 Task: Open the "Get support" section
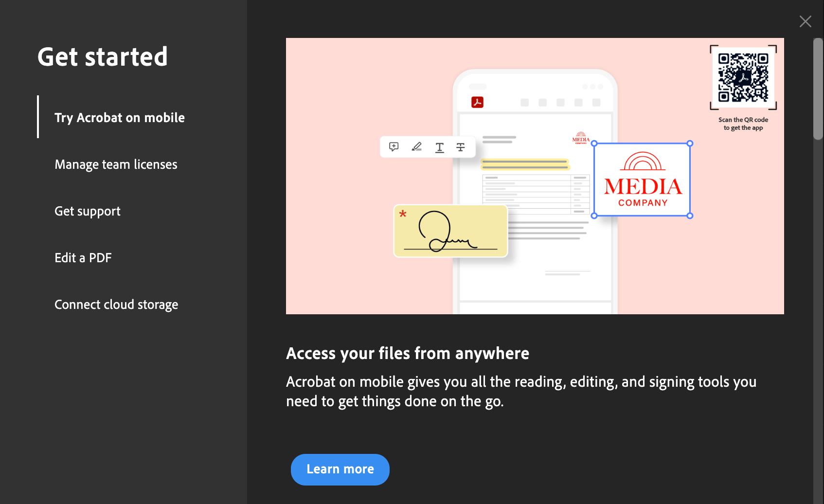88,211
